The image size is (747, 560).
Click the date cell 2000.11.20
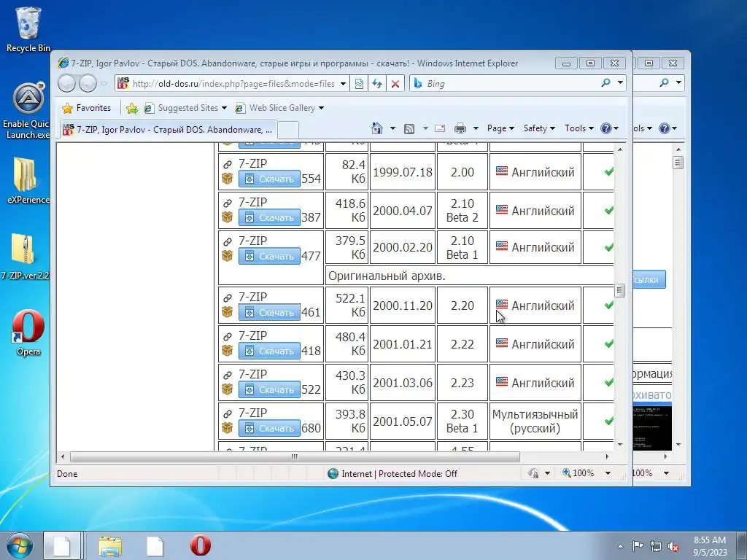403,306
